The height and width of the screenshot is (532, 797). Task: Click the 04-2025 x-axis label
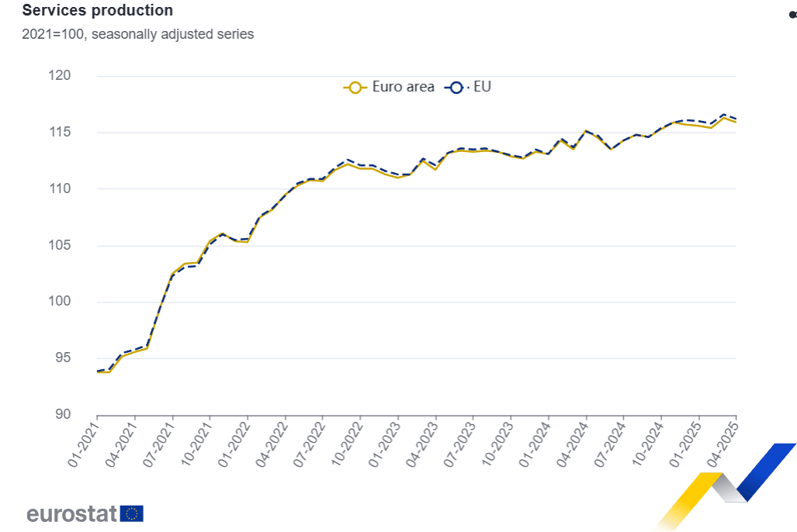pyautogui.click(x=723, y=441)
